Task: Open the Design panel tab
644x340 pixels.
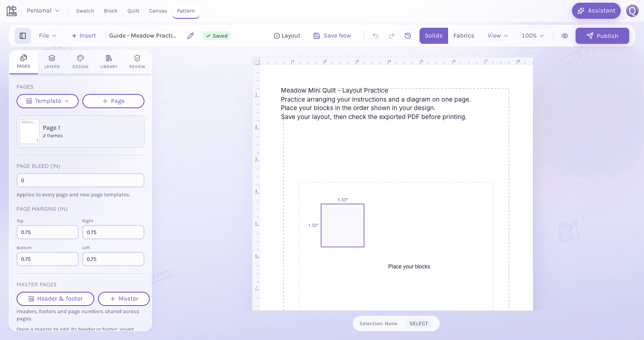Action: [80, 62]
